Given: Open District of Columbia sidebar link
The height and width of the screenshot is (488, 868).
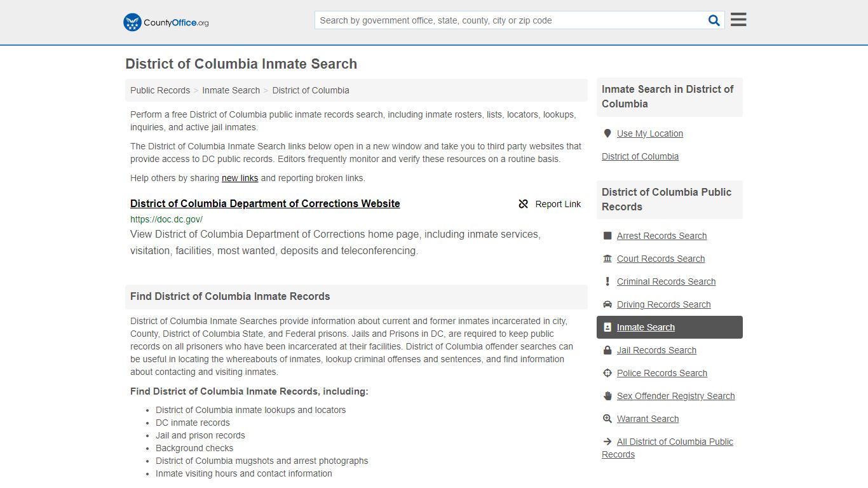Looking at the screenshot, I should pos(640,156).
